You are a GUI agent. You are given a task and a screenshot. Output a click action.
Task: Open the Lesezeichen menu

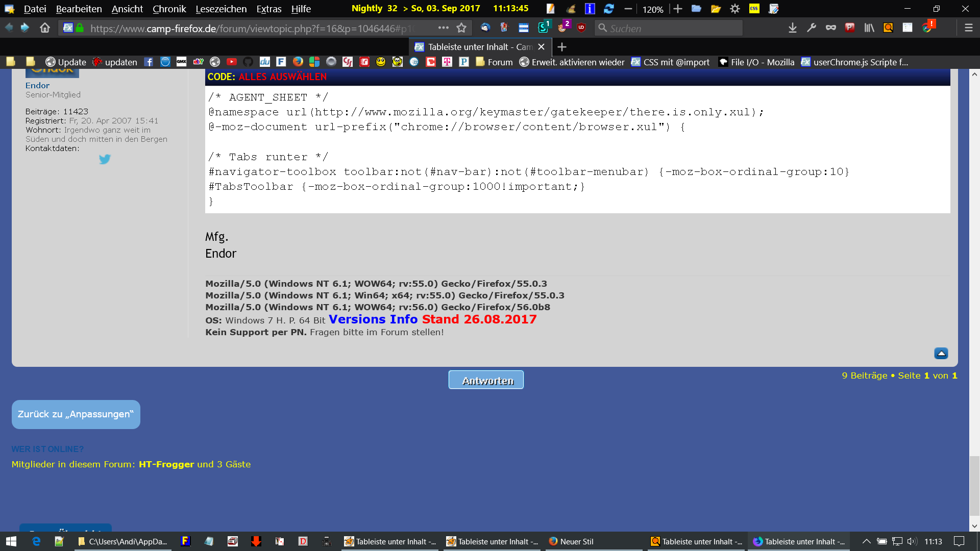[220, 9]
